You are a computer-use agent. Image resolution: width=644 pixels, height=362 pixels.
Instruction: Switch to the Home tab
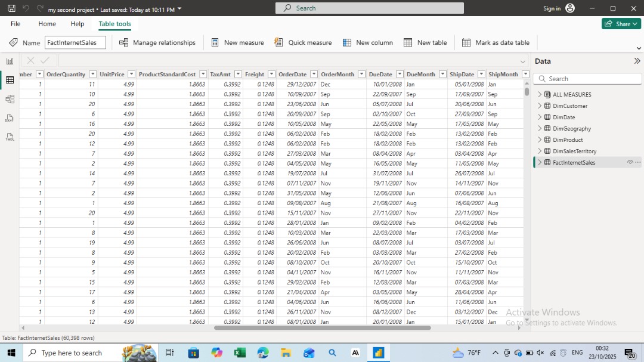click(x=47, y=24)
